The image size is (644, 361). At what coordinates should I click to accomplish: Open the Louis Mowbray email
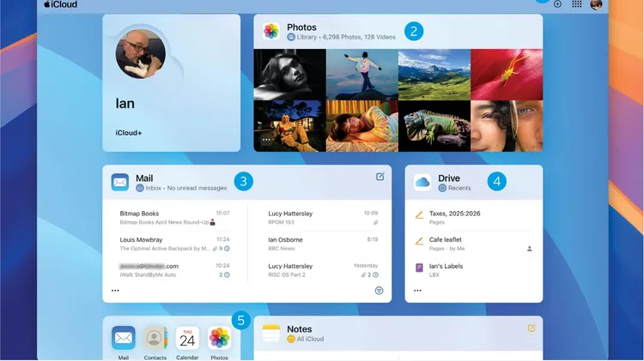tap(174, 244)
